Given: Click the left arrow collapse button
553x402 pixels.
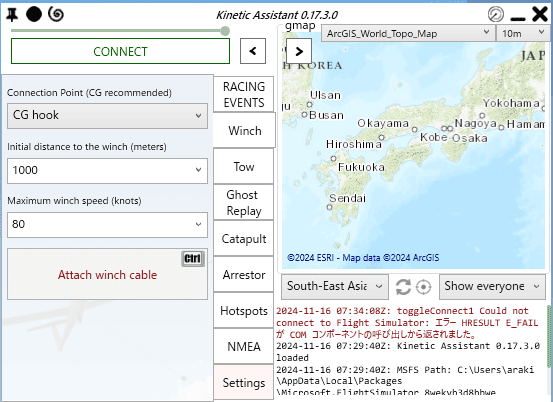Looking at the screenshot, I should pos(253,51).
